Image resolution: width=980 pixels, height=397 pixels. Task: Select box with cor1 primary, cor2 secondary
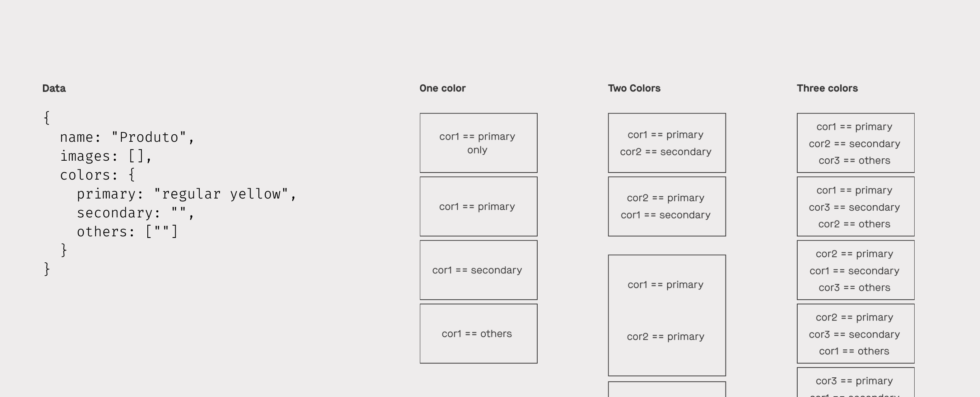[666, 143]
